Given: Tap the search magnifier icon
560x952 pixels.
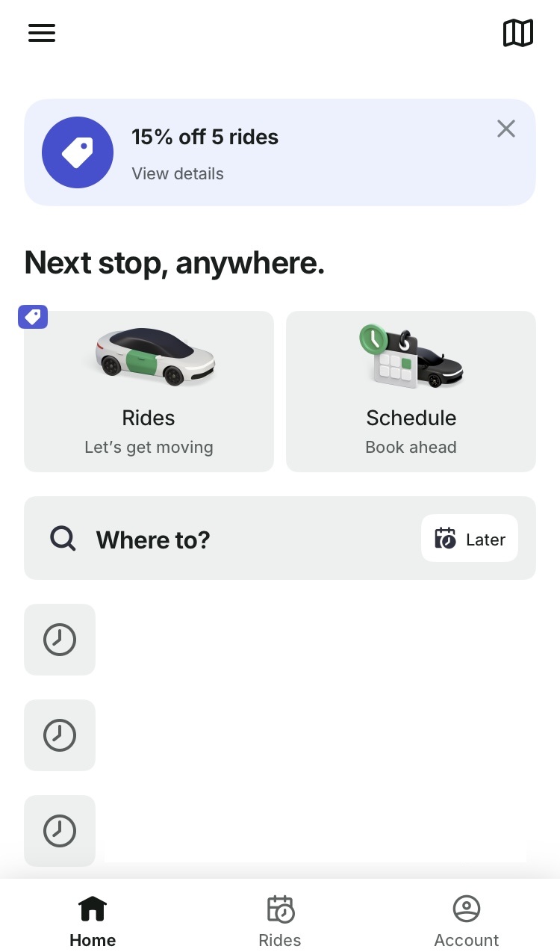Looking at the screenshot, I should pyautogui.click(x=63, y=538).
